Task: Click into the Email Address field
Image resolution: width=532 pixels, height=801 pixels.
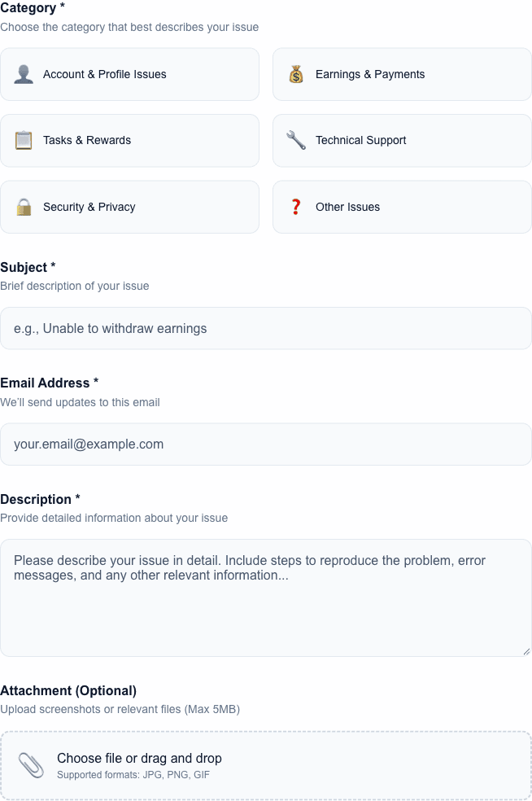Action: [266, 444]
